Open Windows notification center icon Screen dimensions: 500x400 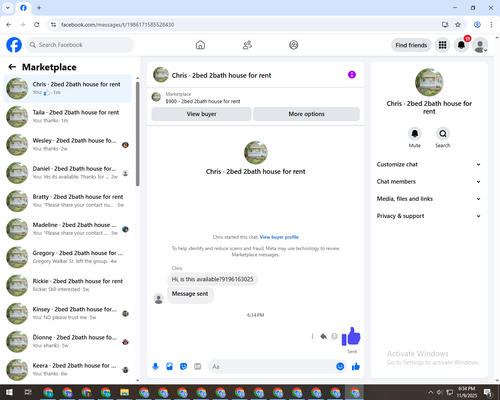(x=488, y=392)
